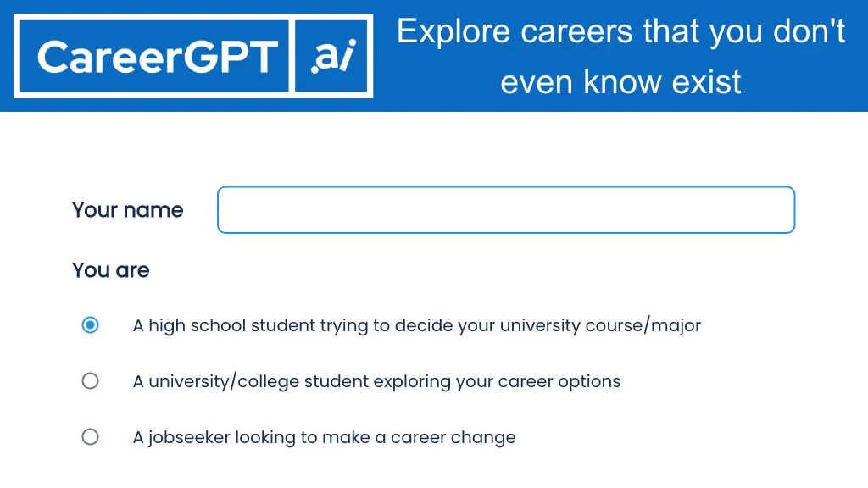Click the university/college student option text
This screenshot has width=868, height=488.
pyautogui.click(x=376, y=381)
